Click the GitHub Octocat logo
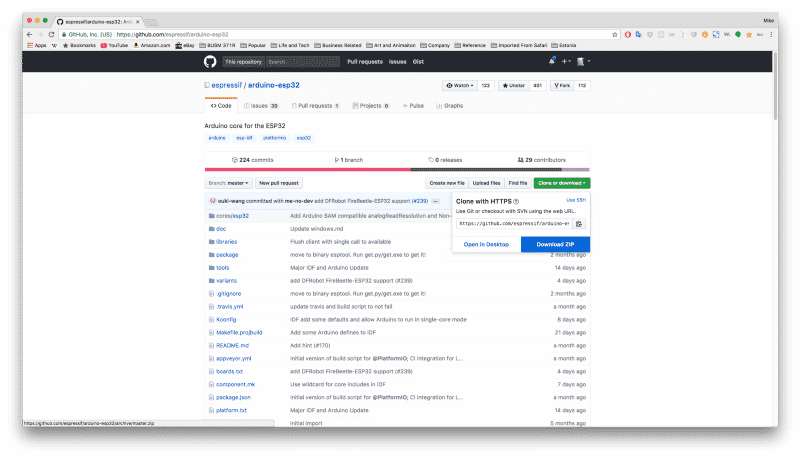 tap(210, 62)
